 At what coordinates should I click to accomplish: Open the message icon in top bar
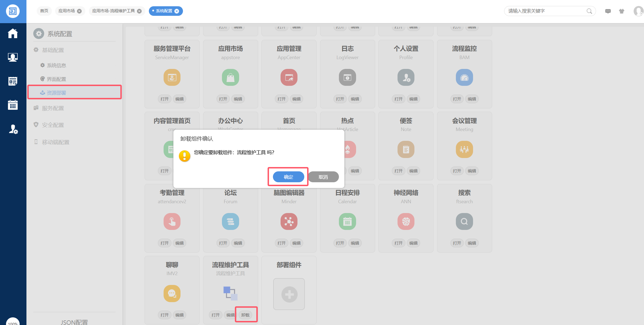[x=608, y=11]
